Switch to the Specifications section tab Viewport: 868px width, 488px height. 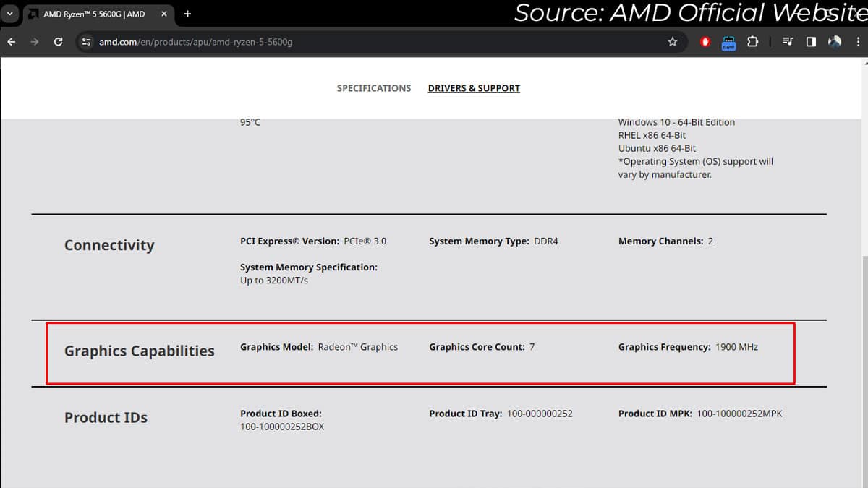(373, 88)
